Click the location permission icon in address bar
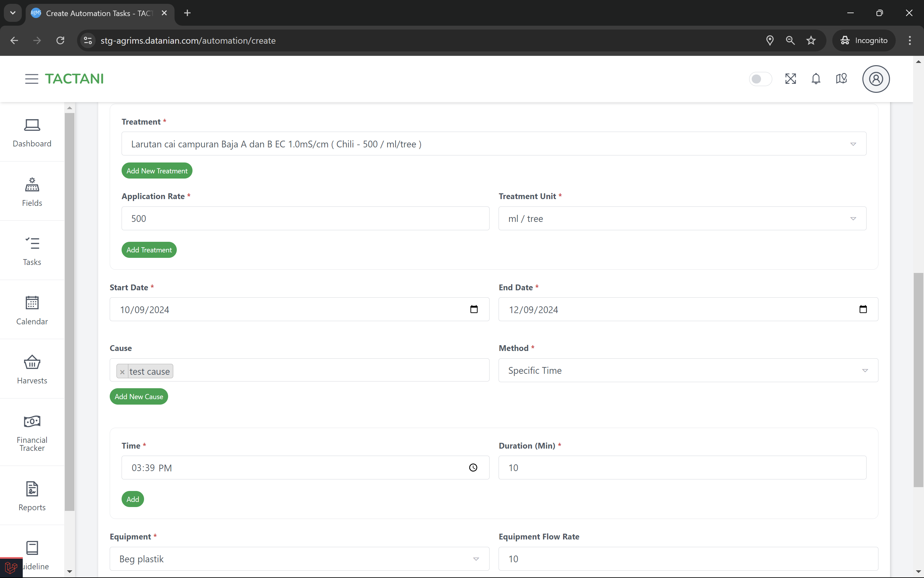The image size is (924, 578). point(770,40)
